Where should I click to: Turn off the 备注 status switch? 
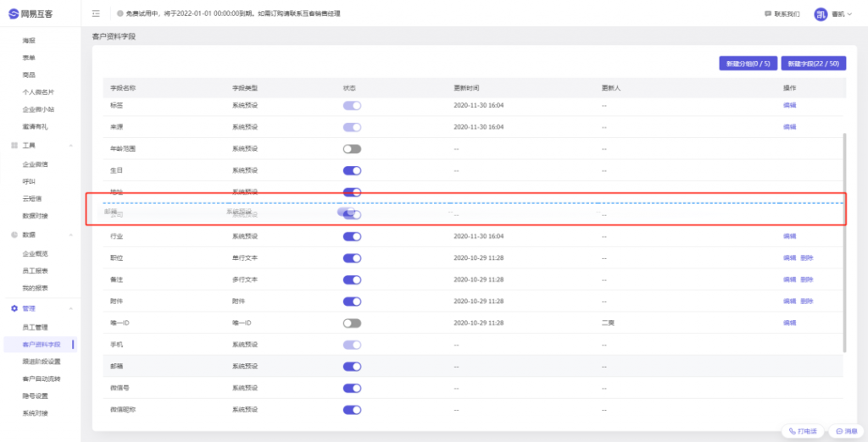click(x=352, y=279)
